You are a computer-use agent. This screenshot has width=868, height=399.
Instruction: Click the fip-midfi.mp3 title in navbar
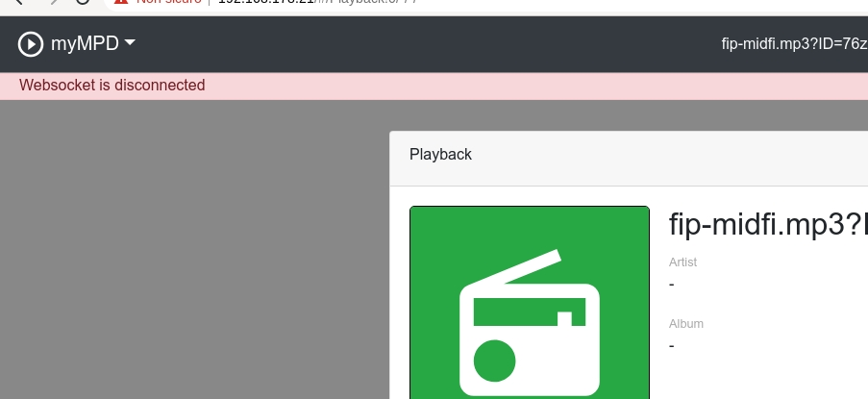[794, 43]
